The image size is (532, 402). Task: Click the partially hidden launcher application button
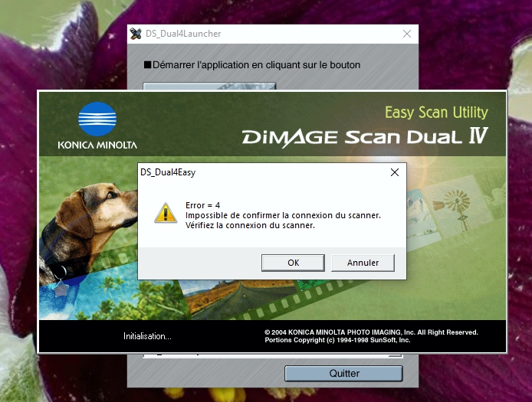[x=209, y=86]
